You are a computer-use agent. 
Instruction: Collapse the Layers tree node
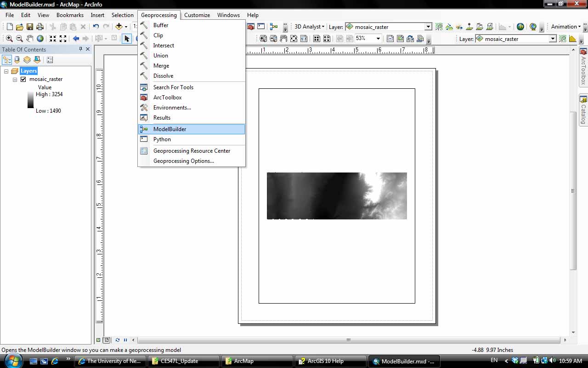click(x=6, y=71)
